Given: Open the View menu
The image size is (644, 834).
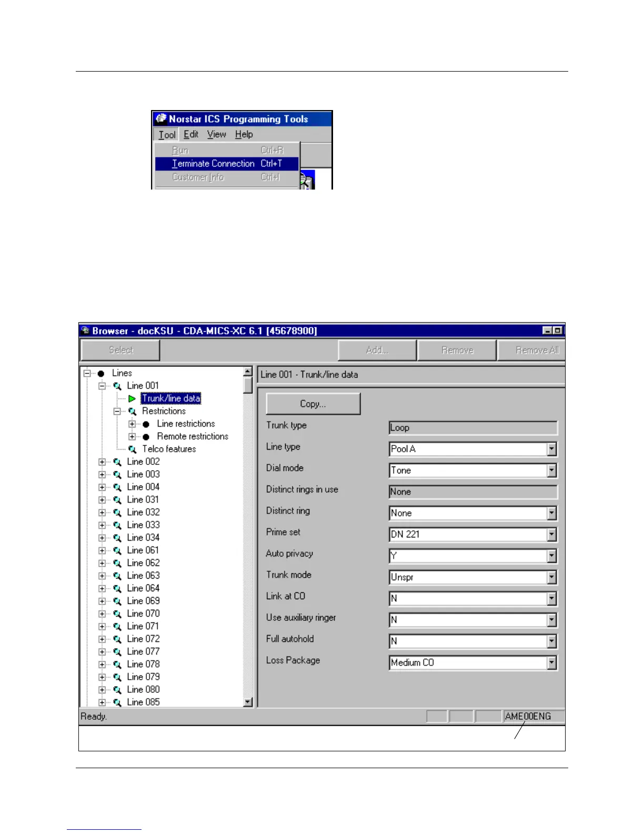Looking at the screenshot, I should [216, 134].
